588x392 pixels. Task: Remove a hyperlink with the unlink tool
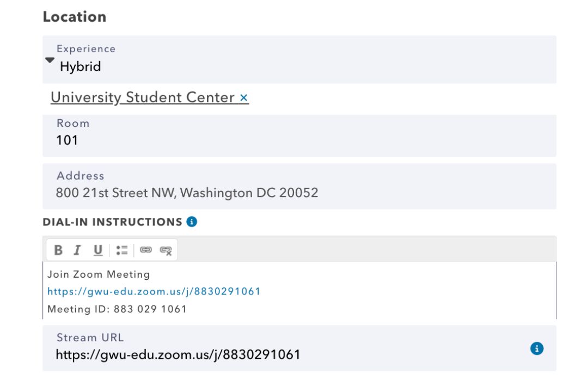tap(166, 250)
